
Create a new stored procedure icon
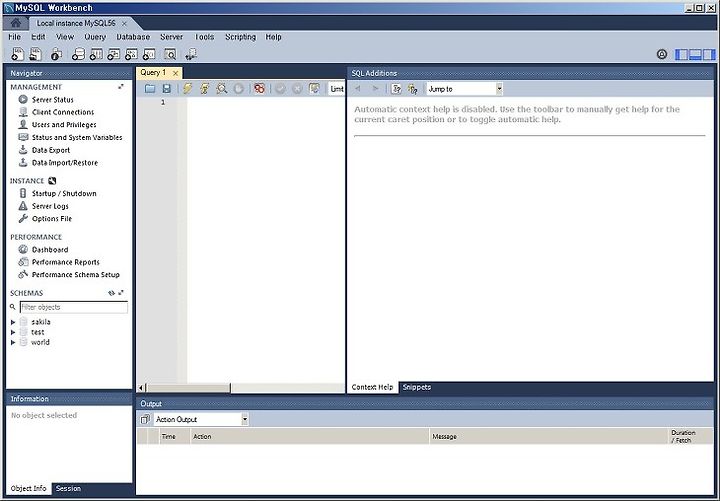pyautogui.click(x=131, y=54)
